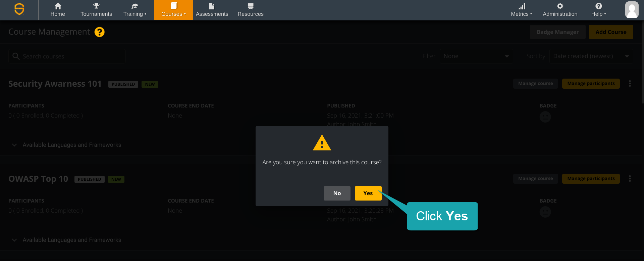The height and width of the screenshot is (261, 644).
Task: Click Yes to confirm archiving the course
Action: point(368,193)
